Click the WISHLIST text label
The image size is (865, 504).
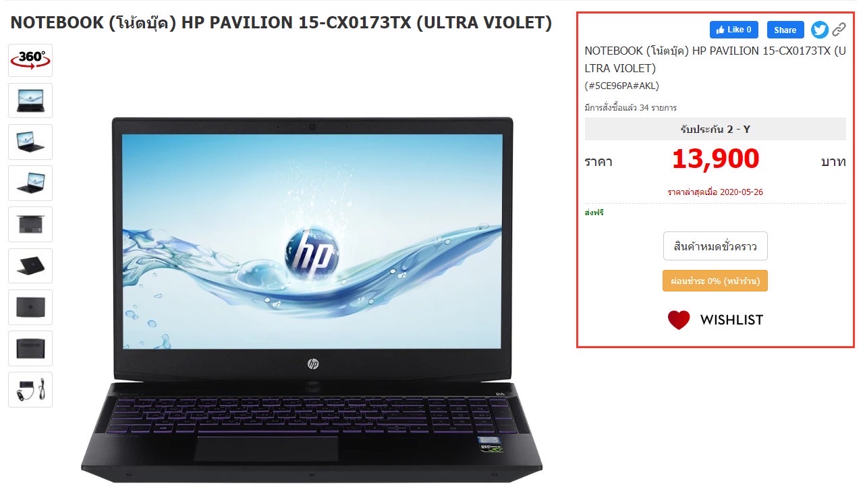point(731,320)
